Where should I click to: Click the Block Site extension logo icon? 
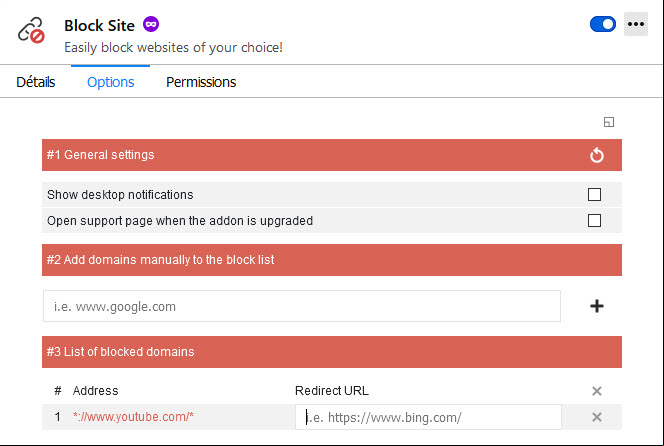31,30
